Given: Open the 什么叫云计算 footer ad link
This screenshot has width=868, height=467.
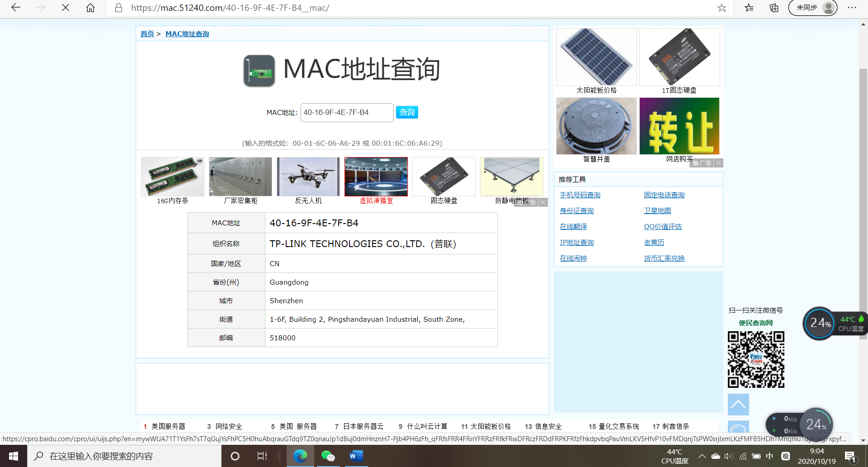Looking at the screenshot, I should tap(427, 426).
